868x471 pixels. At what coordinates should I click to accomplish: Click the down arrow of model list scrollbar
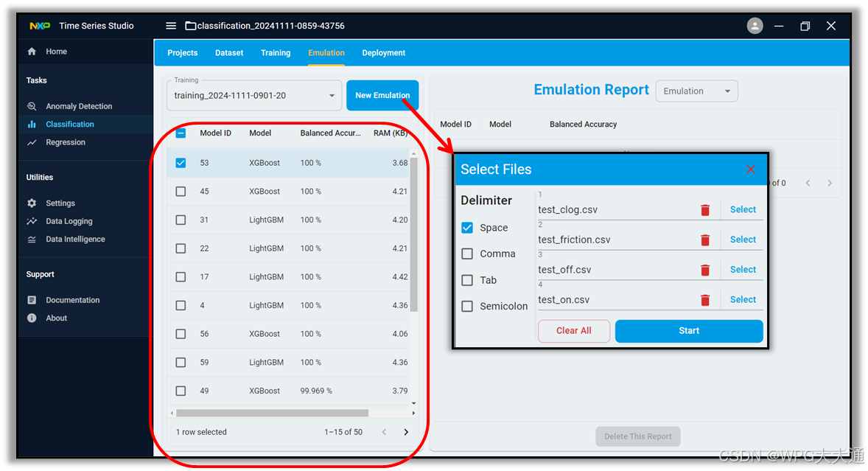pos(413,403)
